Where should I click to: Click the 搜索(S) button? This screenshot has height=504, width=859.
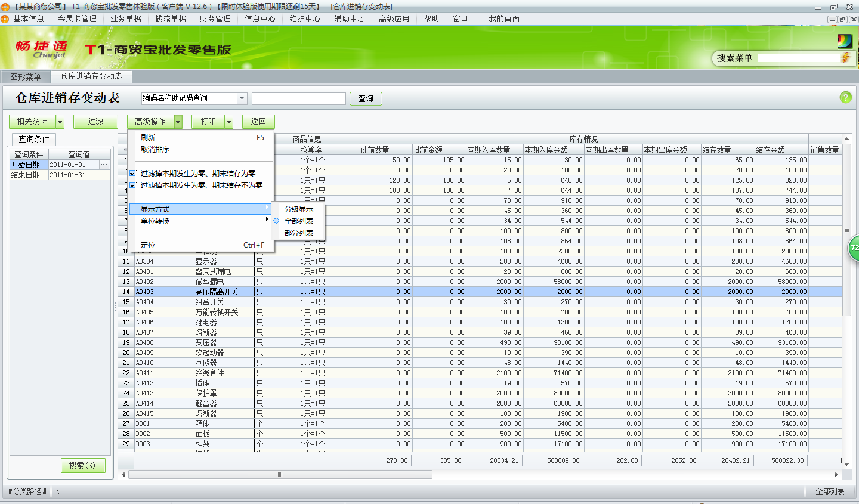point(83,465)
